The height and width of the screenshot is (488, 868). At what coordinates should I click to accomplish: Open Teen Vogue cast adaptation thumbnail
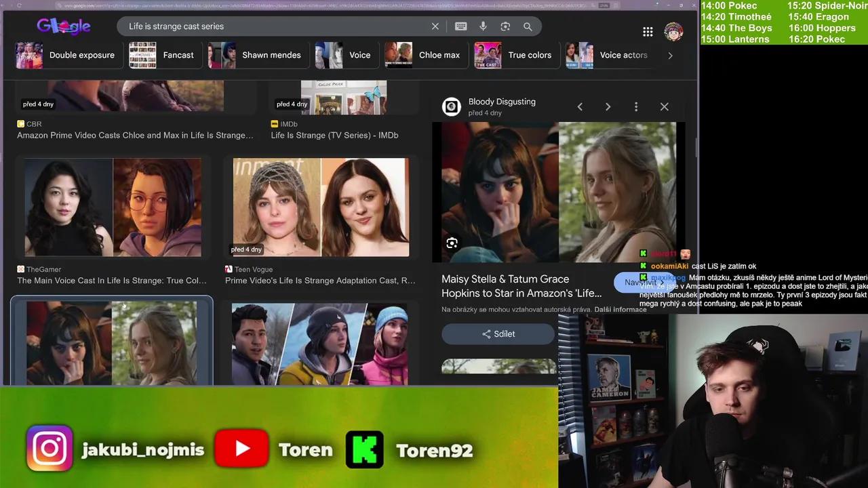(321, 207)
